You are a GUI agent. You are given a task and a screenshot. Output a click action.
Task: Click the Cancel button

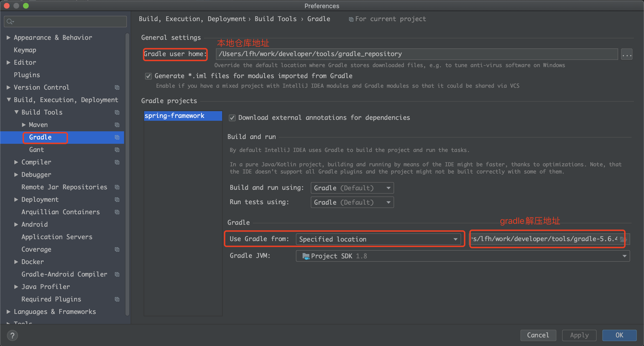538,335
